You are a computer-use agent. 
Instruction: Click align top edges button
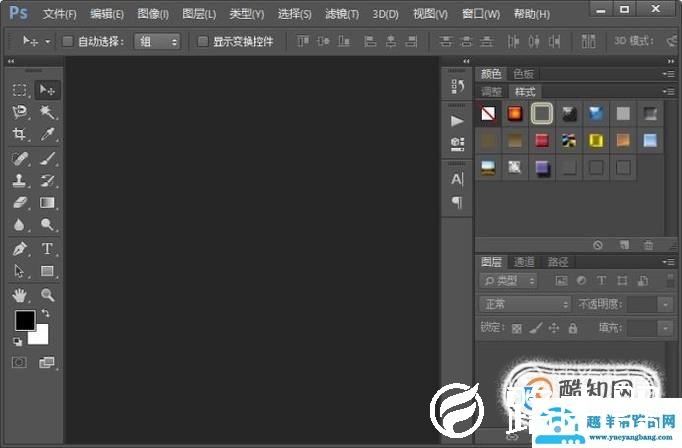[303, 42]
